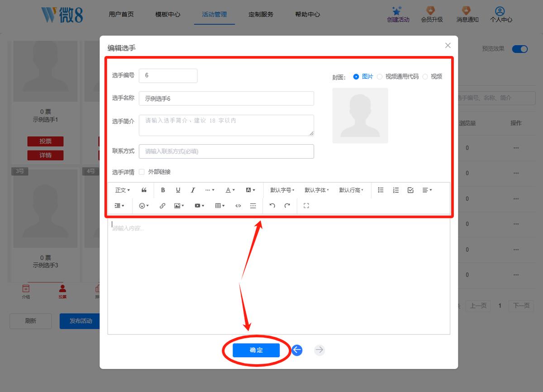The width and height of the screenshot is (543, 392).
Task: Undo the last edit
Action: tap(272, 206)
